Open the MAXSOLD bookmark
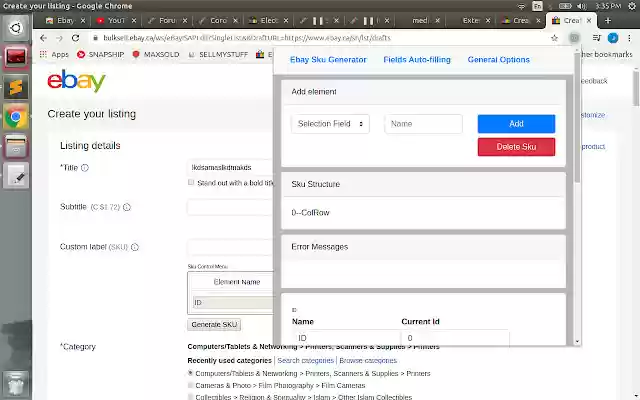Image resolution: width=640 pixels, height=400 pixels. (156, 54)
